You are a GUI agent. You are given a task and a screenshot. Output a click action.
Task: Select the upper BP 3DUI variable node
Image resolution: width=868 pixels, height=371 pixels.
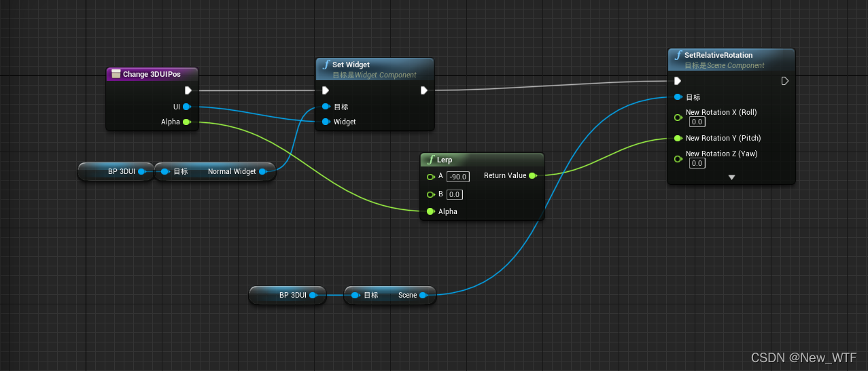[x=116, y=171]
